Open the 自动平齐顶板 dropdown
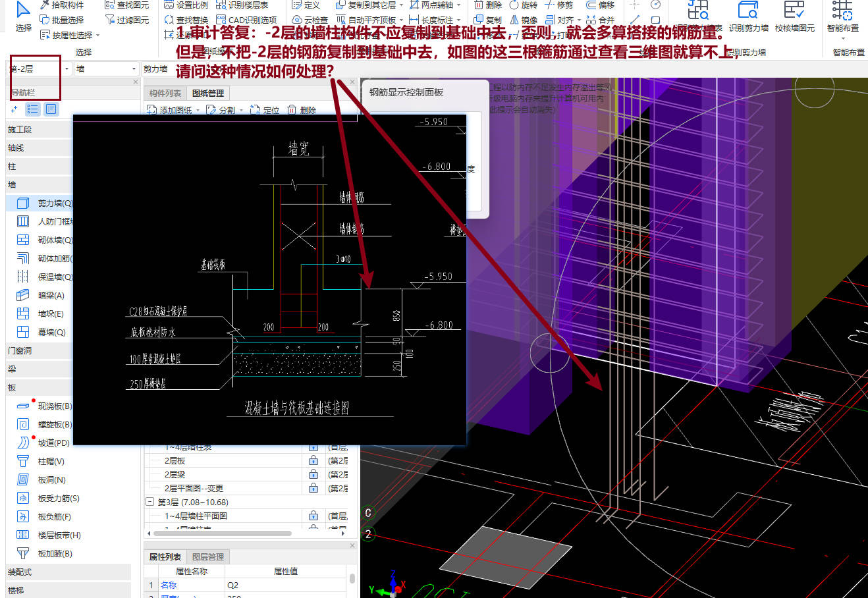868x598 pixels. click(401, 20)
